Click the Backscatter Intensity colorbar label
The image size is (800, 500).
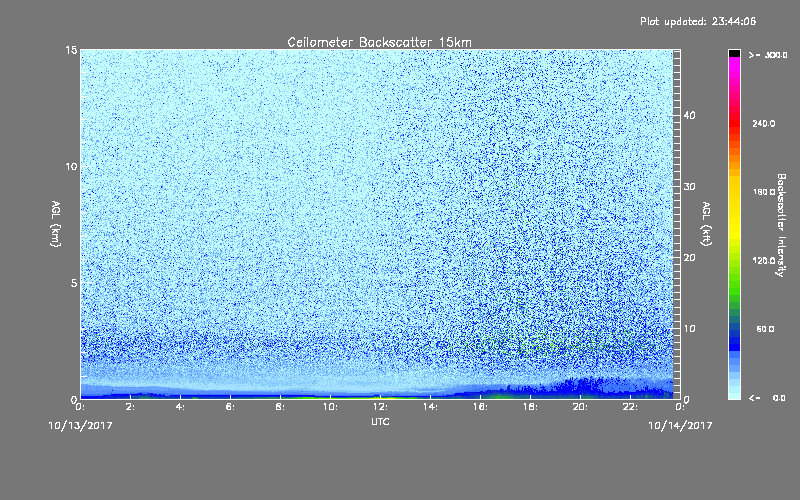tap(781, 225)
